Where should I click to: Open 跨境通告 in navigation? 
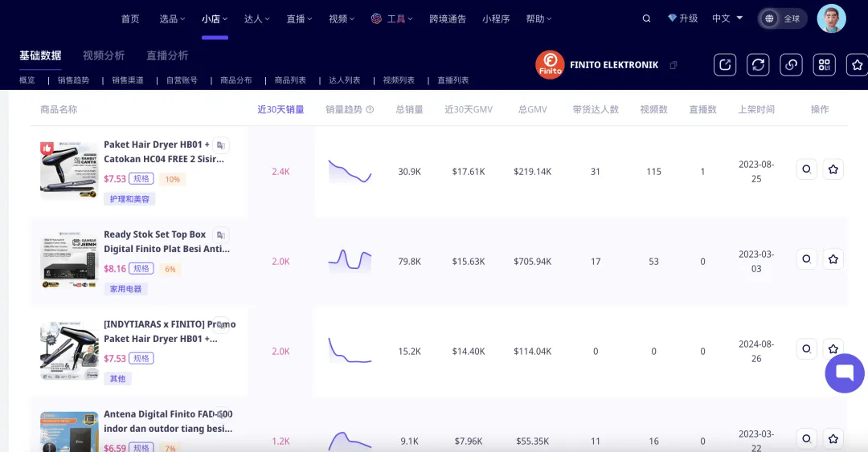click(448, 18)
